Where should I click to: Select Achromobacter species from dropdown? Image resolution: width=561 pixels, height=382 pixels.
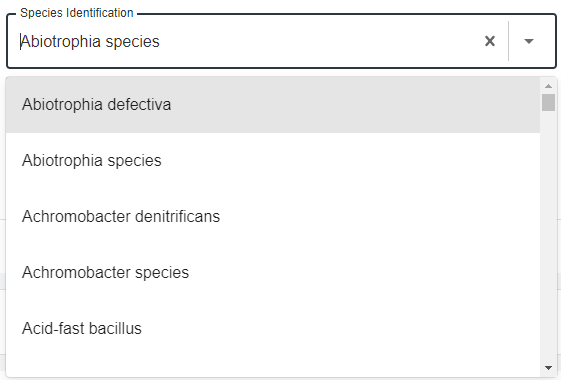pos(273,273)
